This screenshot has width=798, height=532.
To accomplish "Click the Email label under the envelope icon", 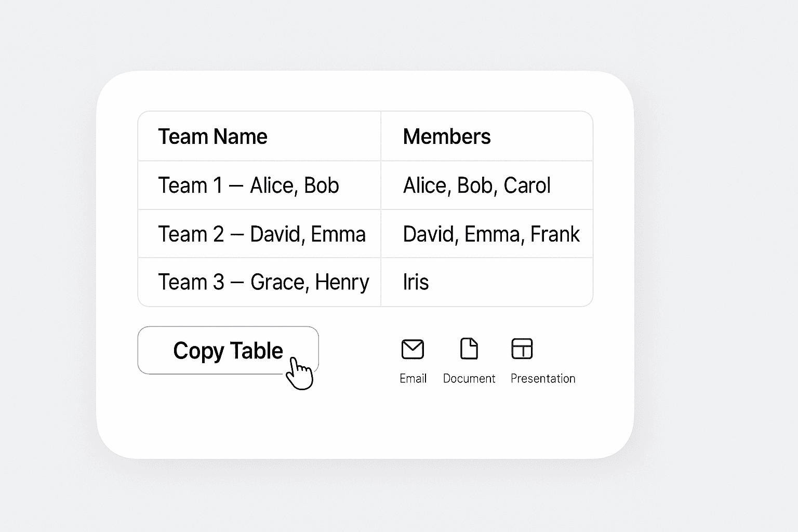I will click(413, 379).
